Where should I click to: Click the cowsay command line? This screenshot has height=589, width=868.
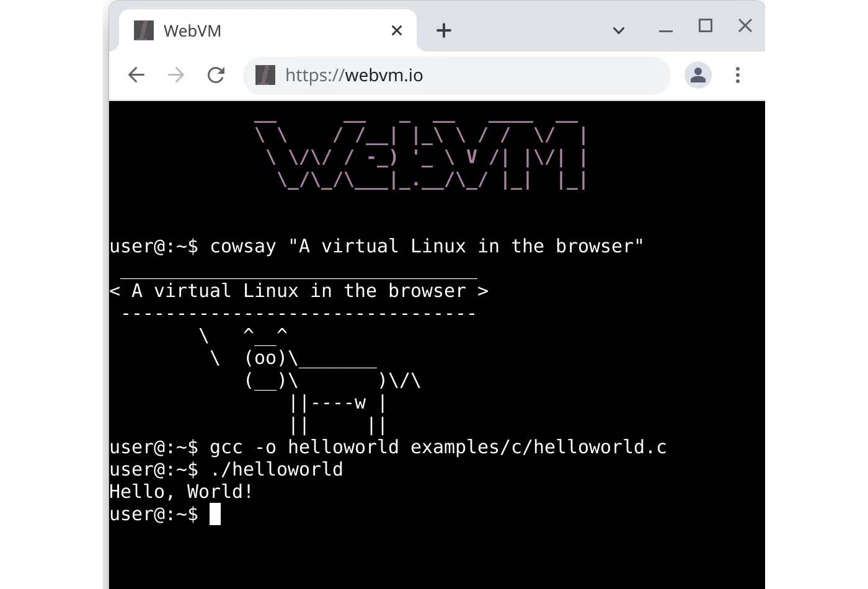376,246
